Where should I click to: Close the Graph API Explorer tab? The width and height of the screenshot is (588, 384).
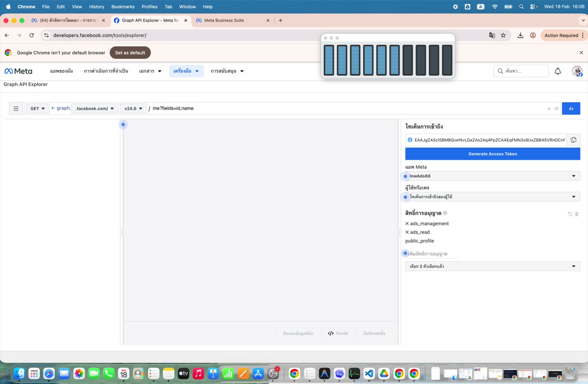[186, 20]
